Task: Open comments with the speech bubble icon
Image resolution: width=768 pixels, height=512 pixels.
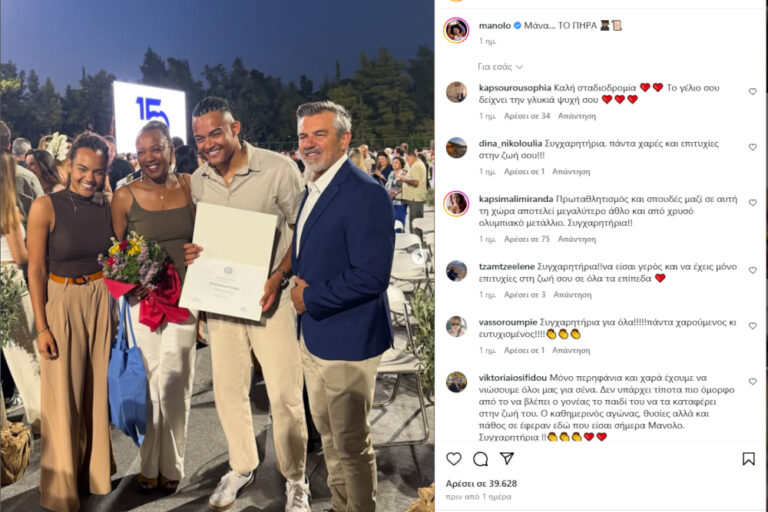Action: tap(480, 459)
